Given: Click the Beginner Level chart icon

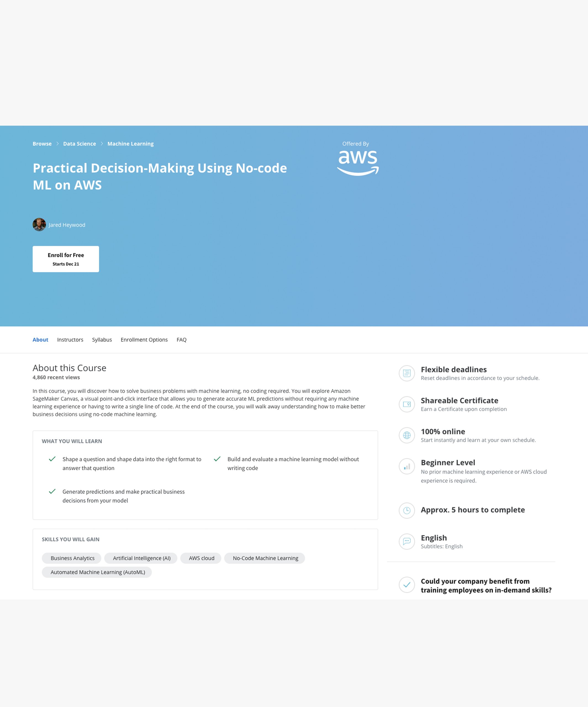Looking at the screenshot, I should pos(407,466).
